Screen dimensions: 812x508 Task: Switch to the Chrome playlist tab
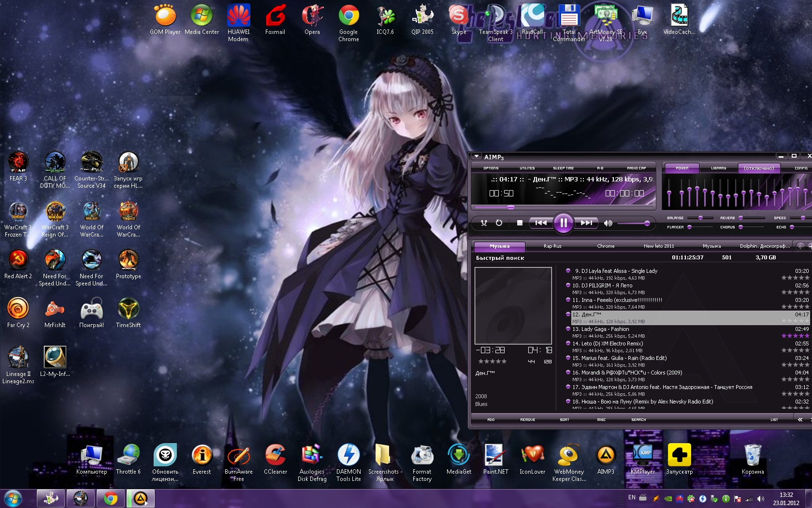[x=606, y=246]
